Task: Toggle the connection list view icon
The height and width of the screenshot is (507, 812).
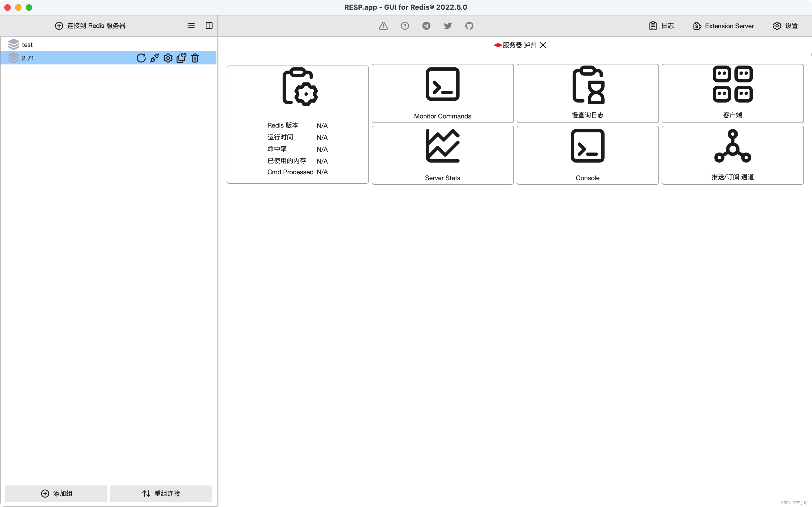Action: pyautogui.click(x=190, y=26)
